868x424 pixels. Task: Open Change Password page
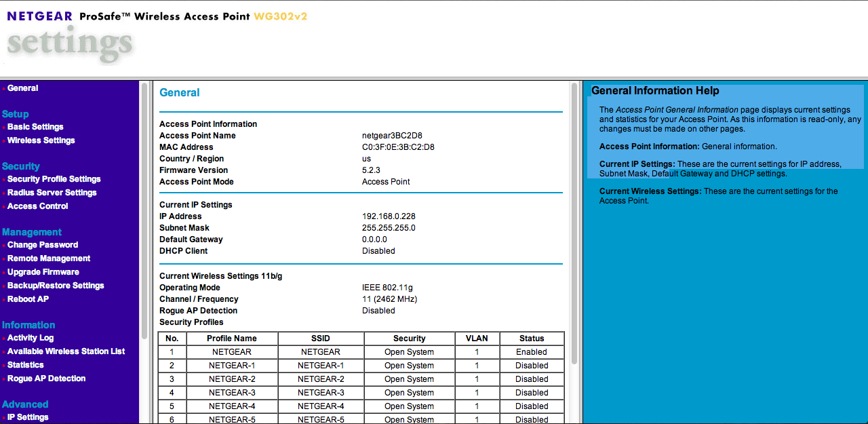43,245
